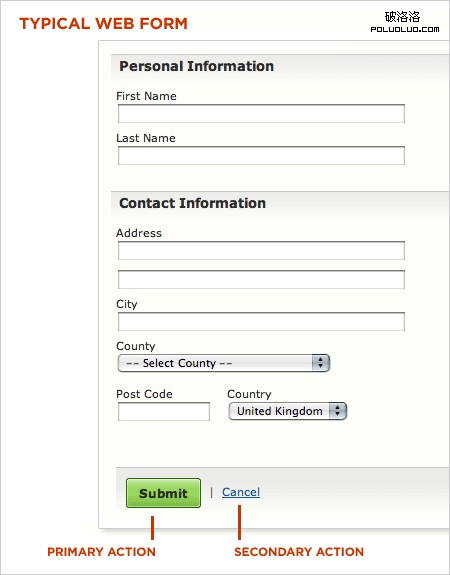Screen dimensions: 450x575
Task: Click the Post Code label
Action: tap(144, 394)
